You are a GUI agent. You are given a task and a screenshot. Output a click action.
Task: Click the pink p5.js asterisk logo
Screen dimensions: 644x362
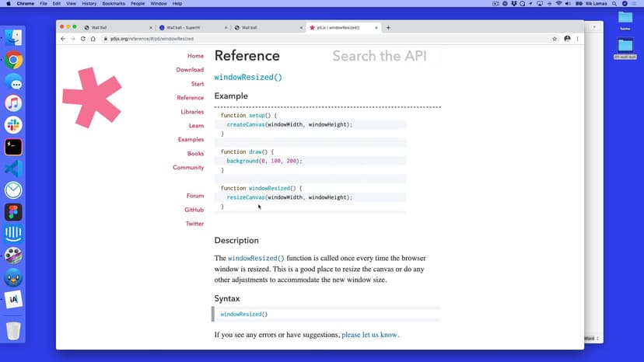(x=92, y=97)
